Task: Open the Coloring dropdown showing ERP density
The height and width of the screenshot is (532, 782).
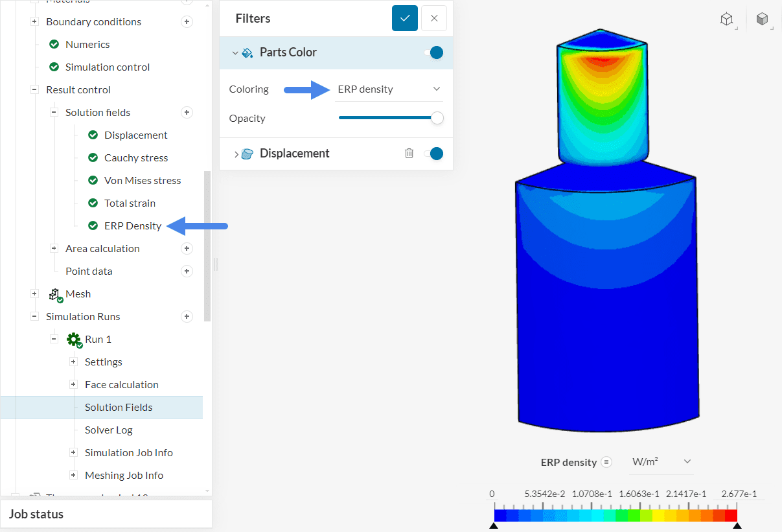Action: point(389,89)
